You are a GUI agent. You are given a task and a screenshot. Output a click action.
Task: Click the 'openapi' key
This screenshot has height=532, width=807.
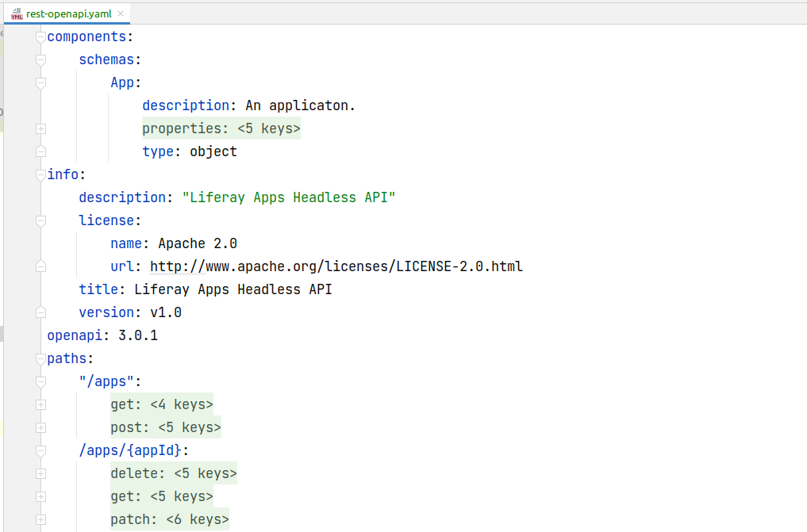click(75, 335)
